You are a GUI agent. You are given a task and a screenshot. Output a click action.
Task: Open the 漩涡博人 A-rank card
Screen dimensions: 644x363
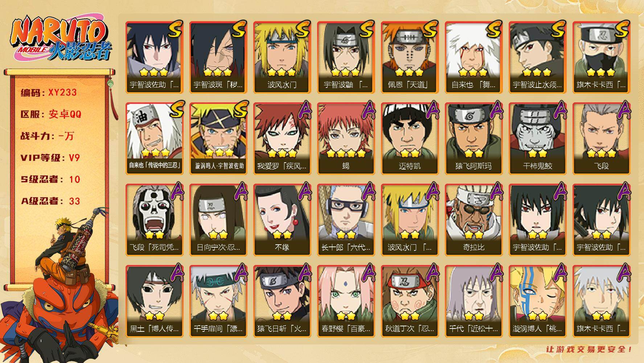[x=537, y=301]
